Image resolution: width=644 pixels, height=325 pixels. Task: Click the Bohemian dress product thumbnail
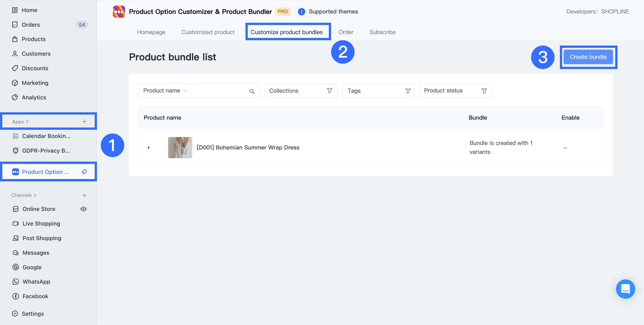click(180, 148)
